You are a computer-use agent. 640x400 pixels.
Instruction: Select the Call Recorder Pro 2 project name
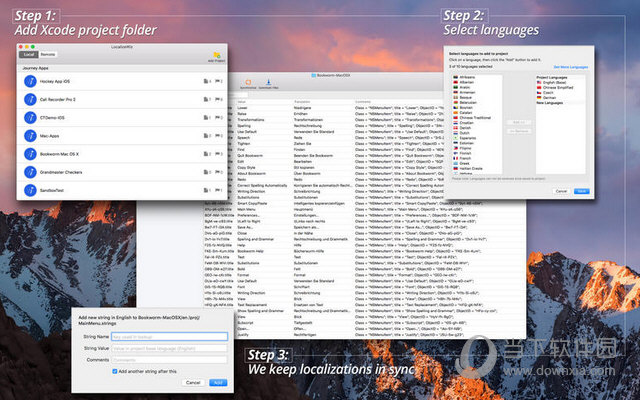coord(58,99)
